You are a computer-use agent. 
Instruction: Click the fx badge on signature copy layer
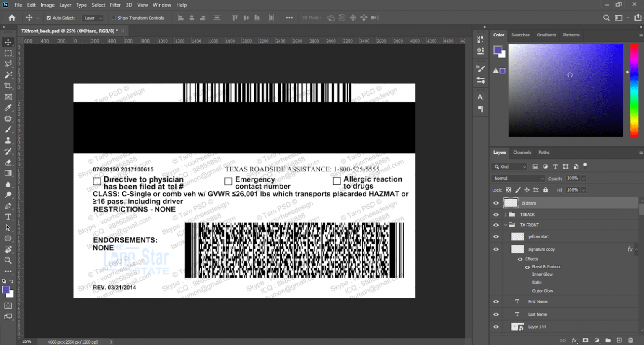coord(630,249)
